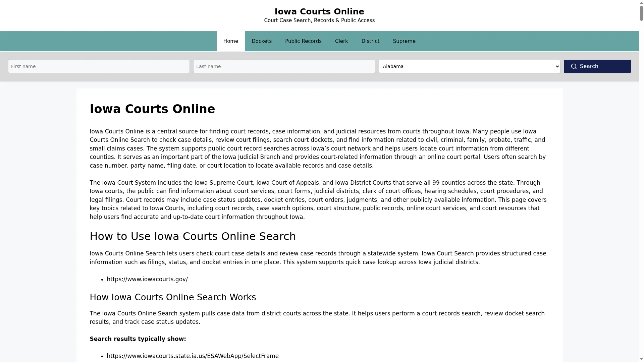The height and width of the screenshot is (362, 644).
Task: Open the Dockets menu item
Action: click(262, 41)
